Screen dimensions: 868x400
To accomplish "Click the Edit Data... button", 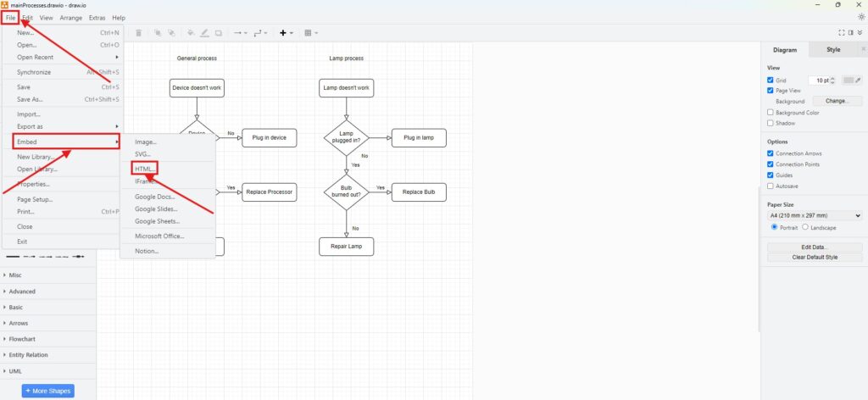I will pos(815,247).
